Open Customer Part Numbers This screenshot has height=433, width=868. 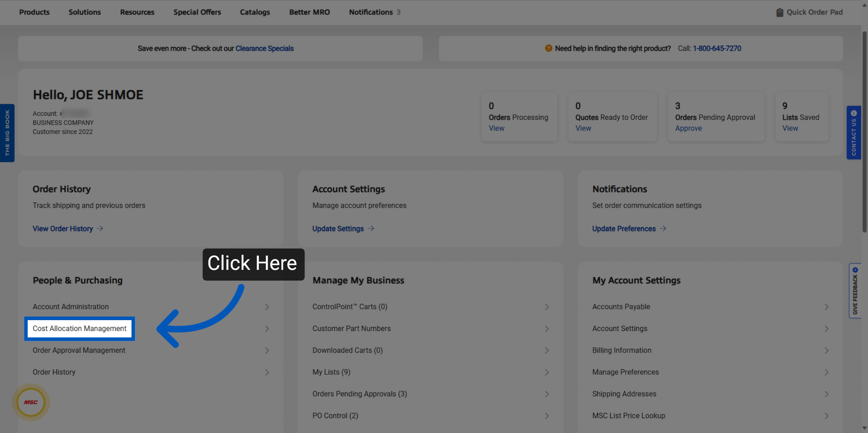(x=352, y=328)
